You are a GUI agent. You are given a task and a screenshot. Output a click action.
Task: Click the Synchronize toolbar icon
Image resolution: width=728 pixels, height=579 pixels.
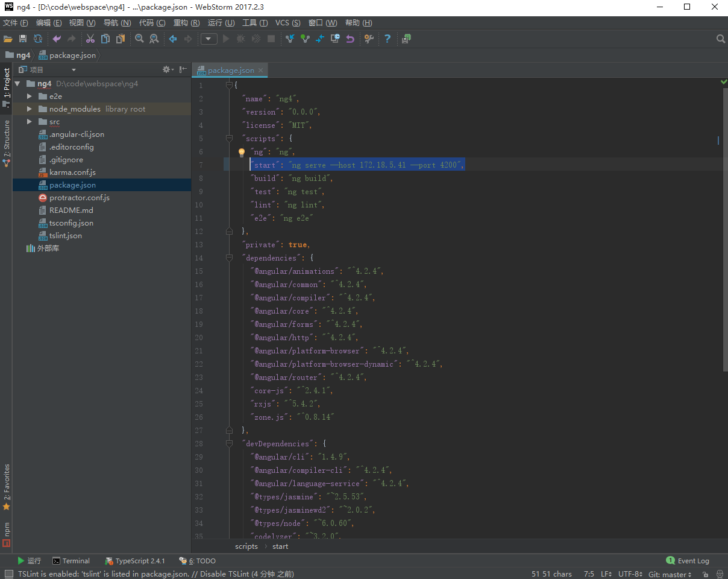point(38,39)
